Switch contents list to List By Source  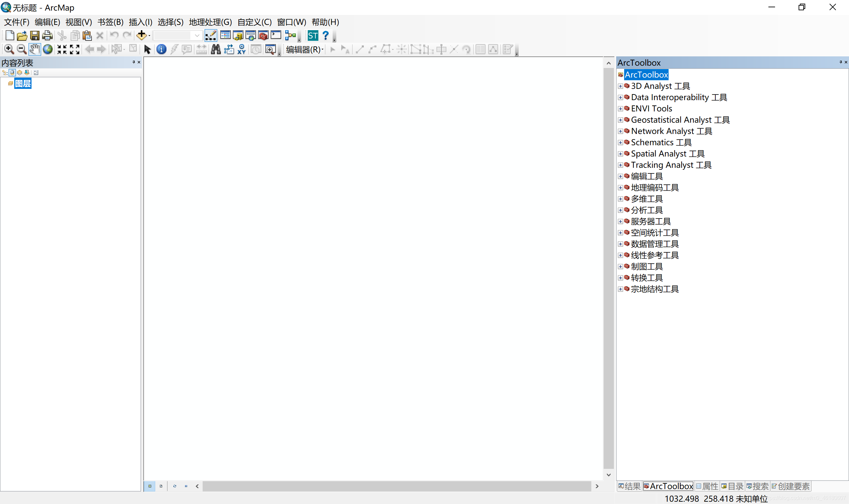coord(12,73)
